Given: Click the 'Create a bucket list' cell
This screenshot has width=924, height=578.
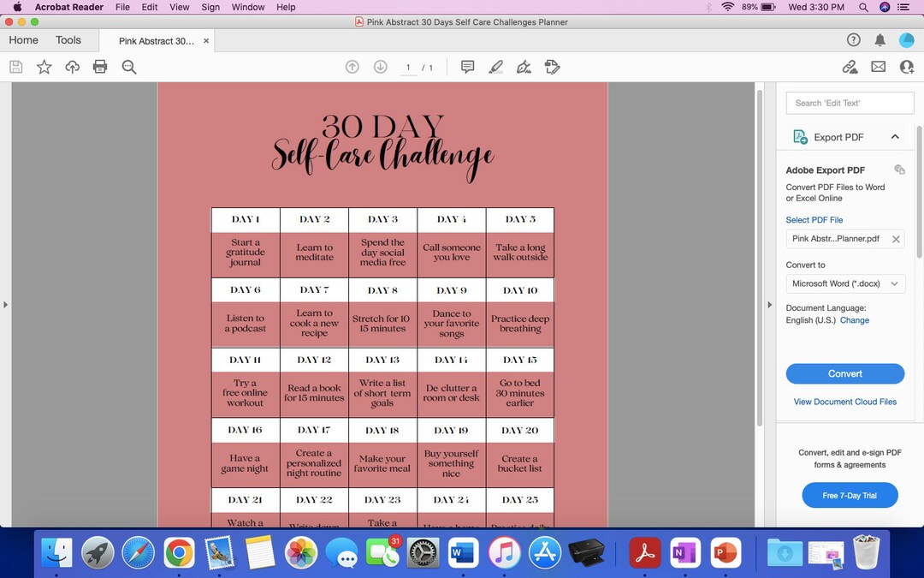Looking at the screenshot, I should (520, 463).
